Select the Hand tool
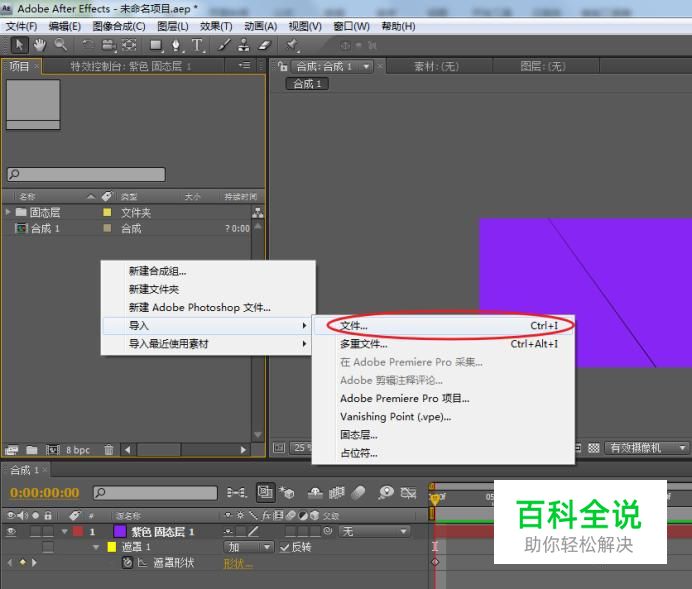 40,45
